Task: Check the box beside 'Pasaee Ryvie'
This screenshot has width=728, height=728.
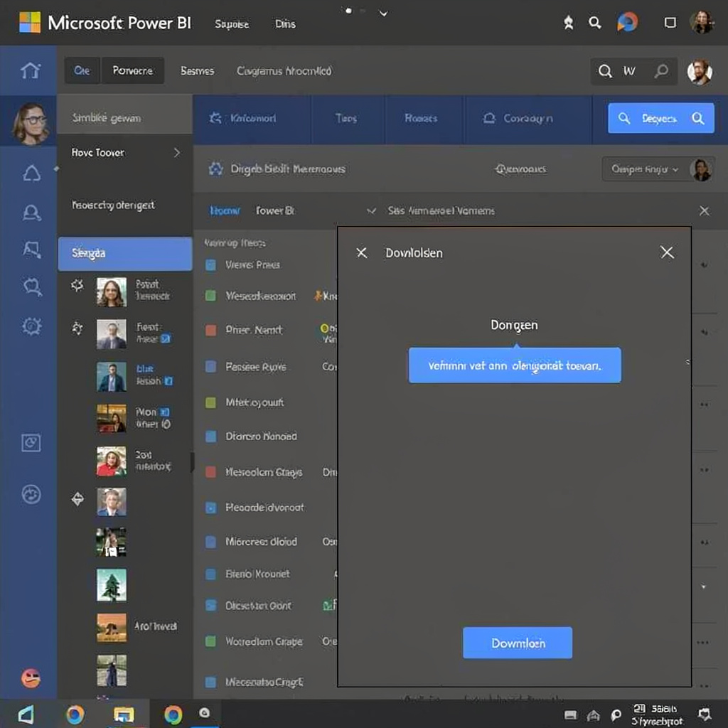Action: tap(210, 367)
